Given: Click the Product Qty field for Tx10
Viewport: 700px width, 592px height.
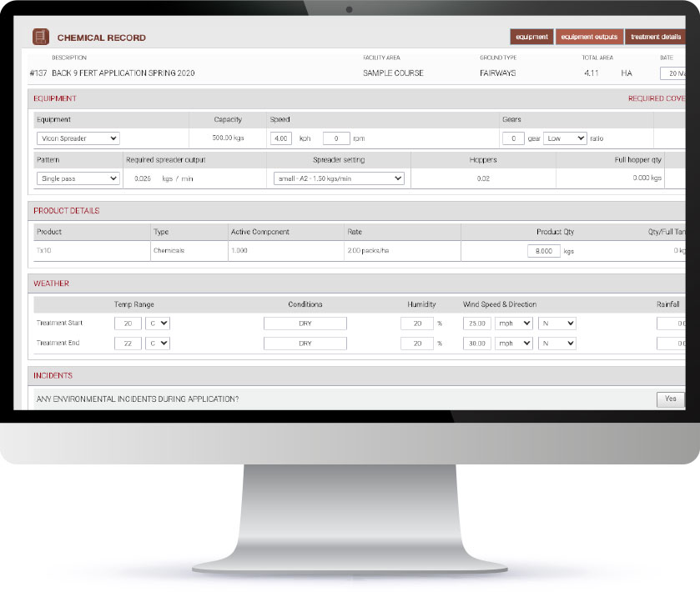Looking at the screenshot, I should pyautogui.click(x=543, y=251).
